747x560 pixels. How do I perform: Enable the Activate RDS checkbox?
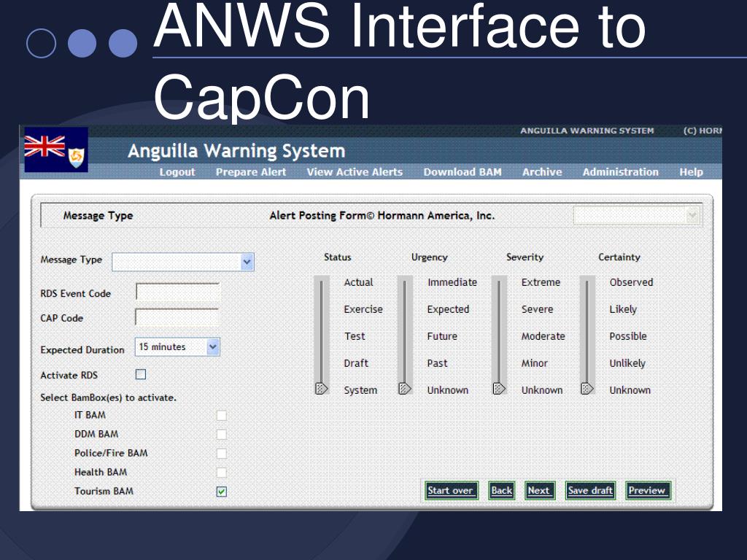coord(141,375)
